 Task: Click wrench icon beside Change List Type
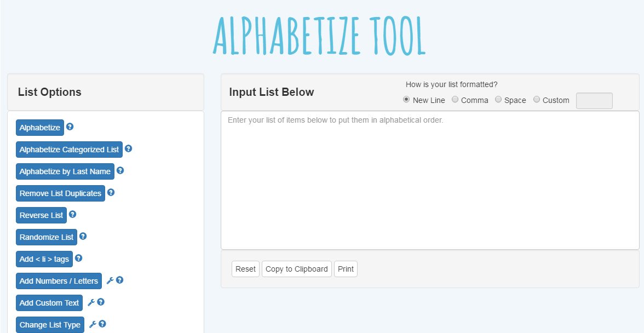93,324
